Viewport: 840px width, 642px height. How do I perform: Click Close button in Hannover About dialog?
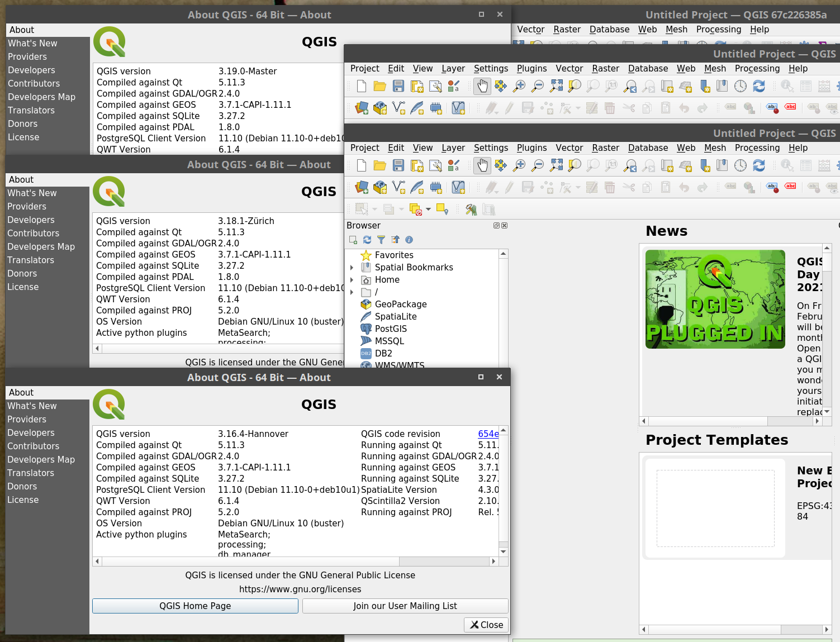tap(486, 625)
